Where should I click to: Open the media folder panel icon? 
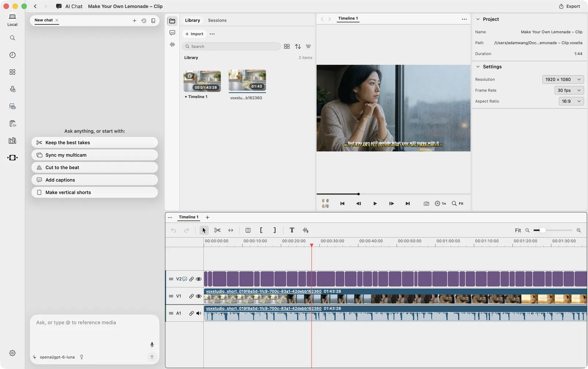click(172, 21)
